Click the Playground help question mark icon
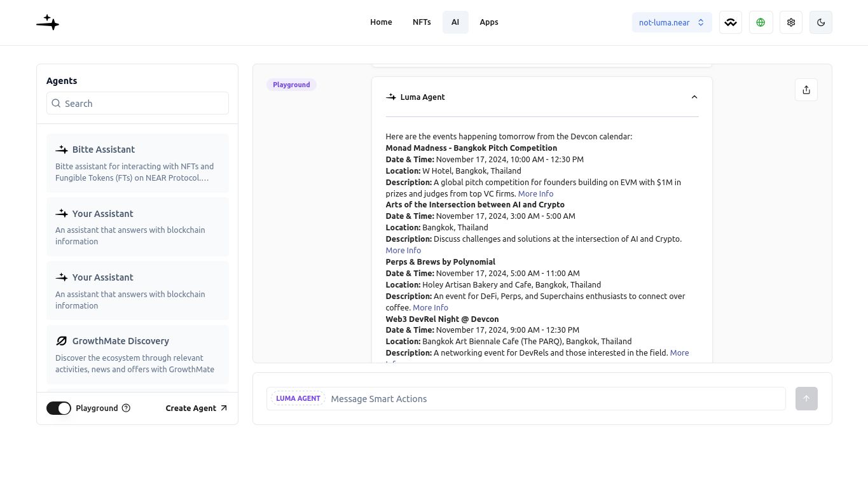Image resolution: width=868 pixels, height=488 pixels. pyautogui.click(x=126, y=408)
